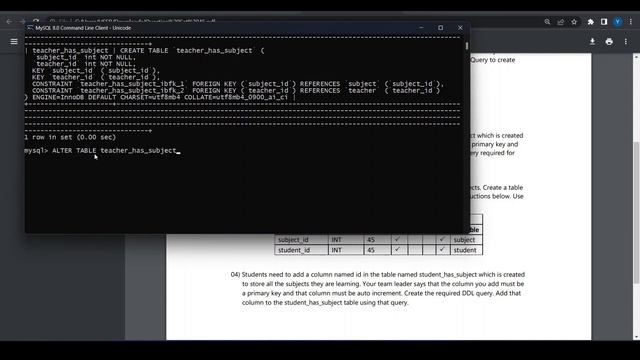Screen dimensions: 640x360
Task: Click the MySQL console window icon
Action: coord(30,28)
